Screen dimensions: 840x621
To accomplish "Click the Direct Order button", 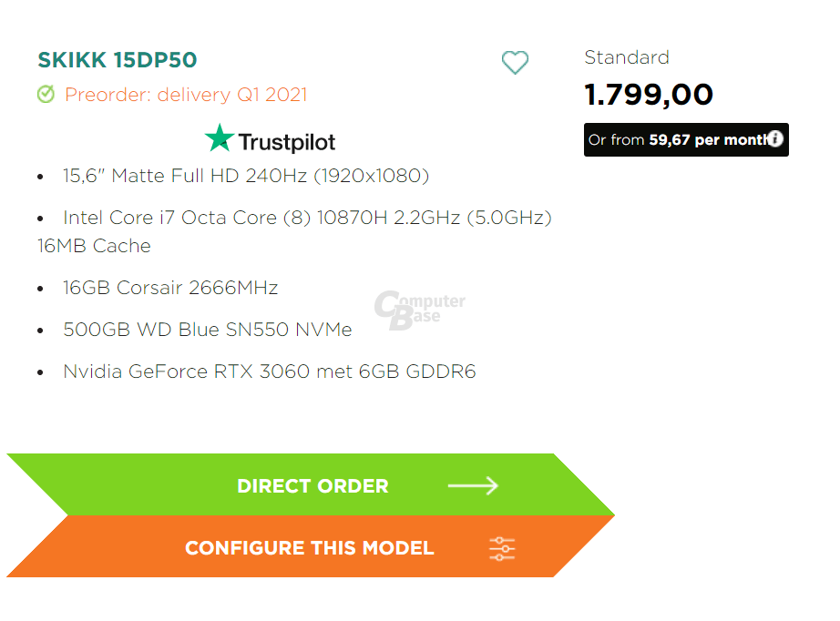I will coord(311,484).
